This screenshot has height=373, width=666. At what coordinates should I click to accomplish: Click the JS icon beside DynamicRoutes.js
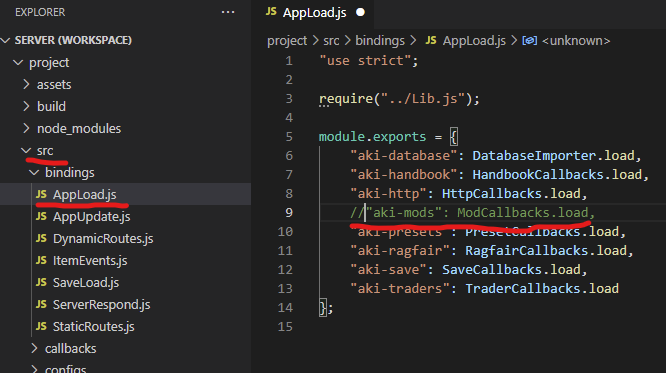point(41,238)
